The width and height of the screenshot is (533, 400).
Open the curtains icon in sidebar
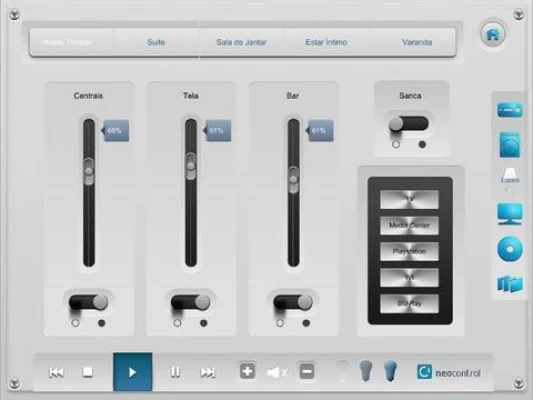510,284
